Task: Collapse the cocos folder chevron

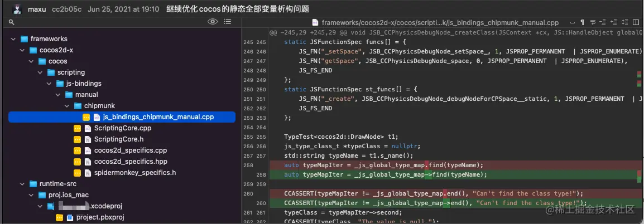Action: (31, 61)
